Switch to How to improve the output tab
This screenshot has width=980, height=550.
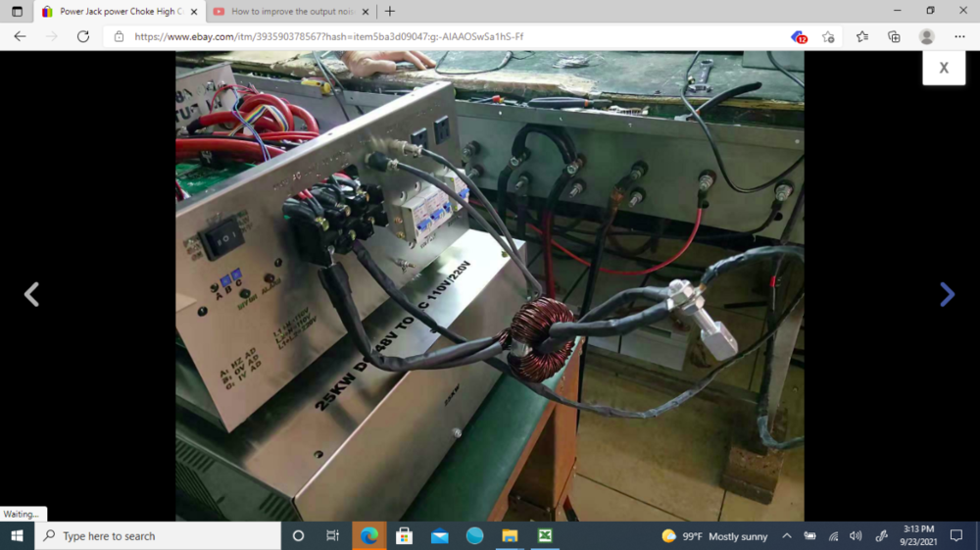pos(291,11)
